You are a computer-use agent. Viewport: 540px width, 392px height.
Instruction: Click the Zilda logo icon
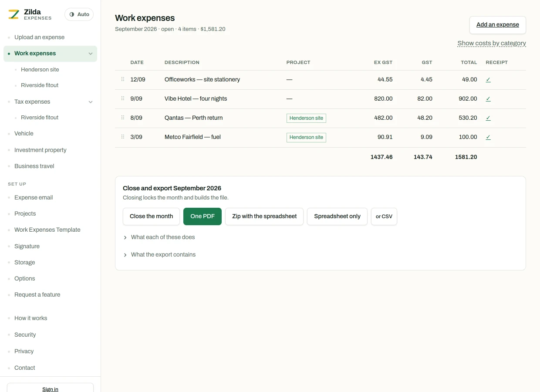coord(14,14)
